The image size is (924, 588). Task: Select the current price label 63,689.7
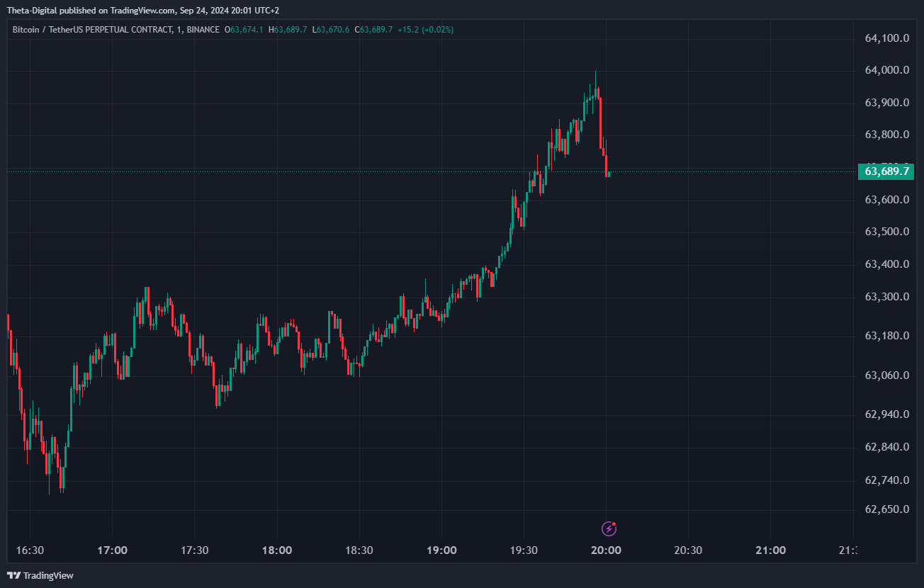point(886,171)
